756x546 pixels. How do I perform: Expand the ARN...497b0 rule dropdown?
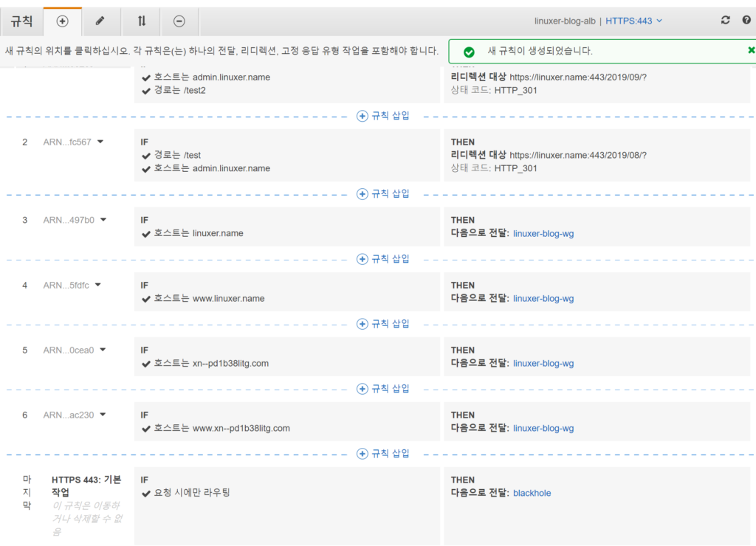[103, 220]
